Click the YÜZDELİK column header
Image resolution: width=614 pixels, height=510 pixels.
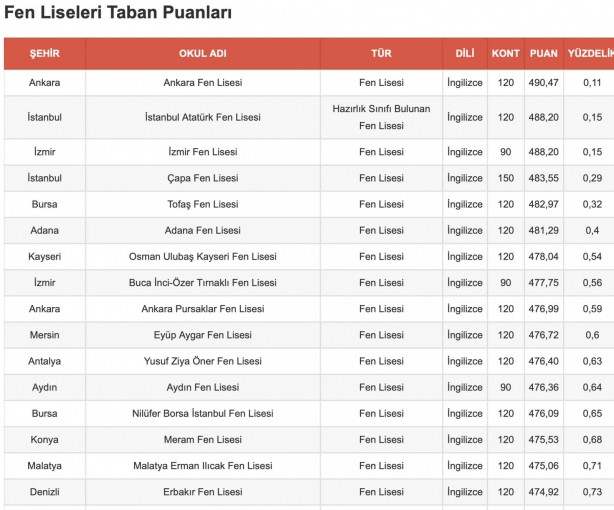(x=590, y=53)
